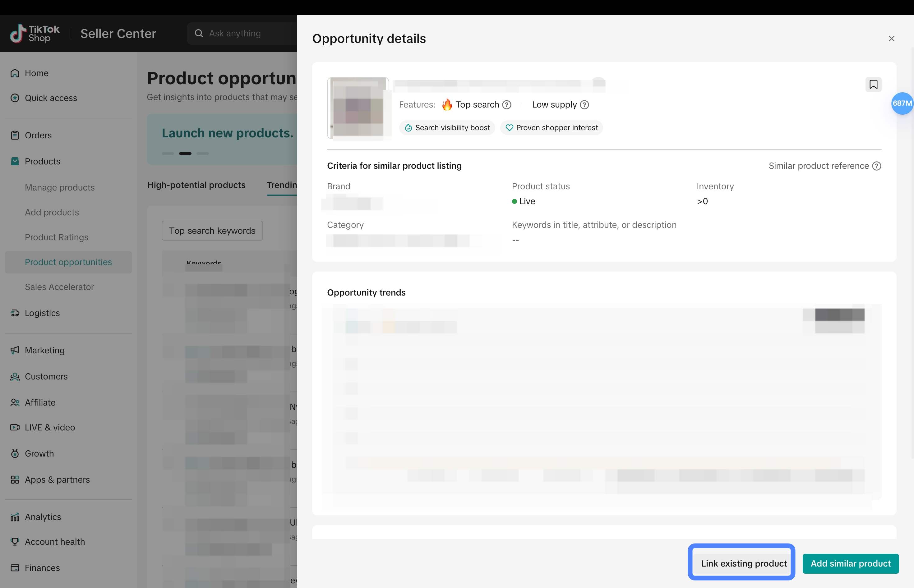
Task: Click the Similar product reference link
Action: pyautogui.click(x=819, y=166)
